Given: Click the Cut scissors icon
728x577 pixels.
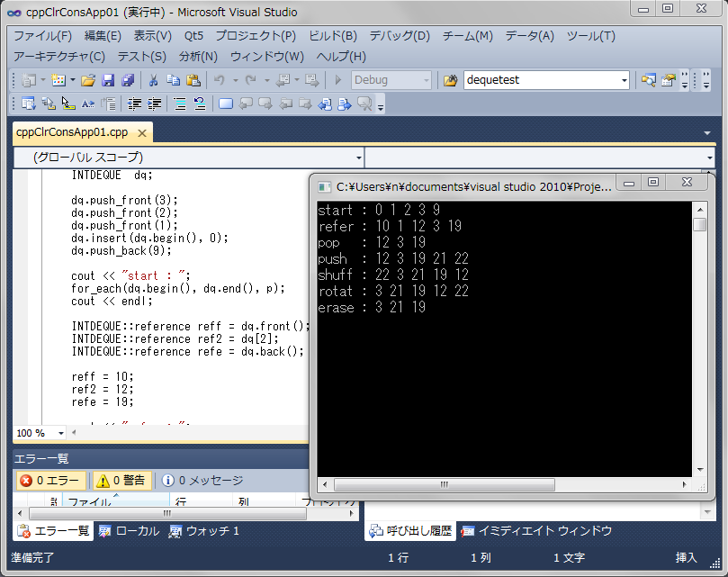Looking at the screenshot, I should pos(154,80).
